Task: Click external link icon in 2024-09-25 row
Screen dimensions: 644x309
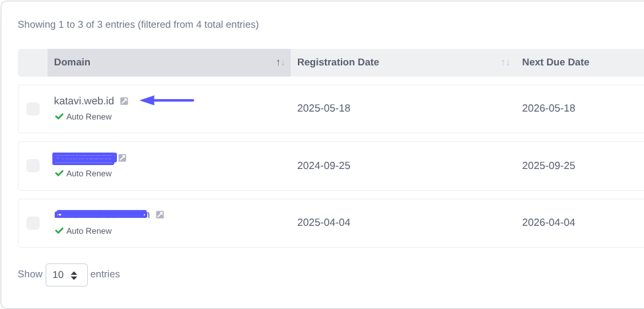Action: click(x=122, y=158)
